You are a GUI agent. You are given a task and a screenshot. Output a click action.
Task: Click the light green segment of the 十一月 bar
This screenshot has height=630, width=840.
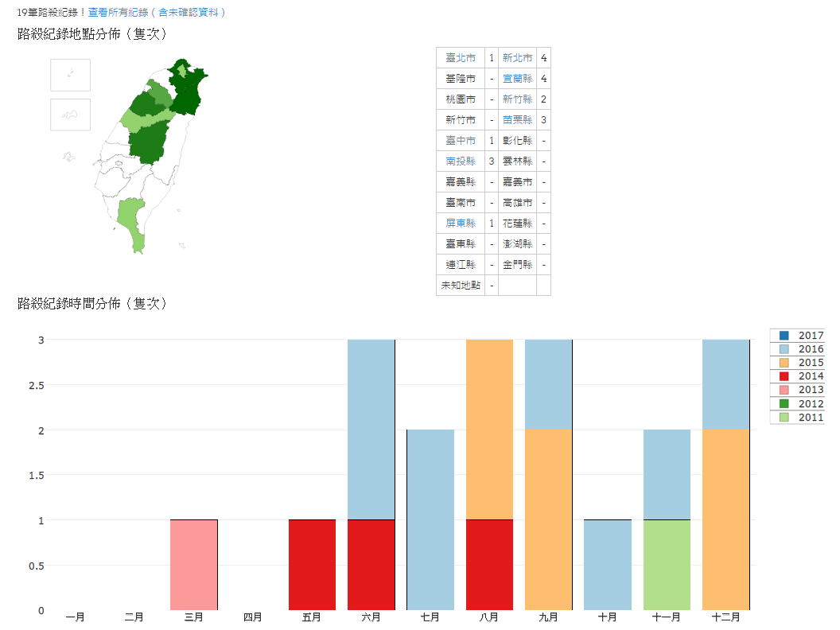667,565
